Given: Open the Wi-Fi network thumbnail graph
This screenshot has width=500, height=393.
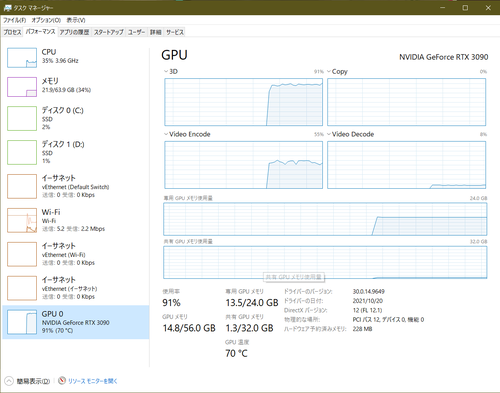Looking at the screenshot, I should click(x=22, y=220).
